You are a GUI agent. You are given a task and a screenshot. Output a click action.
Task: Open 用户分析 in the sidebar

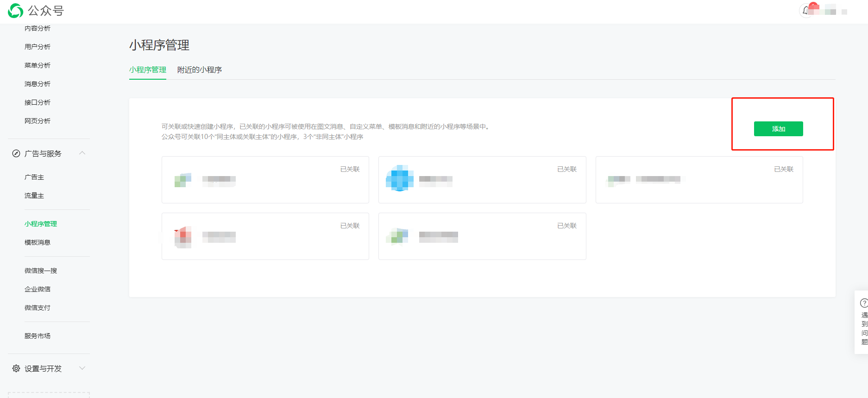point(38,47)
